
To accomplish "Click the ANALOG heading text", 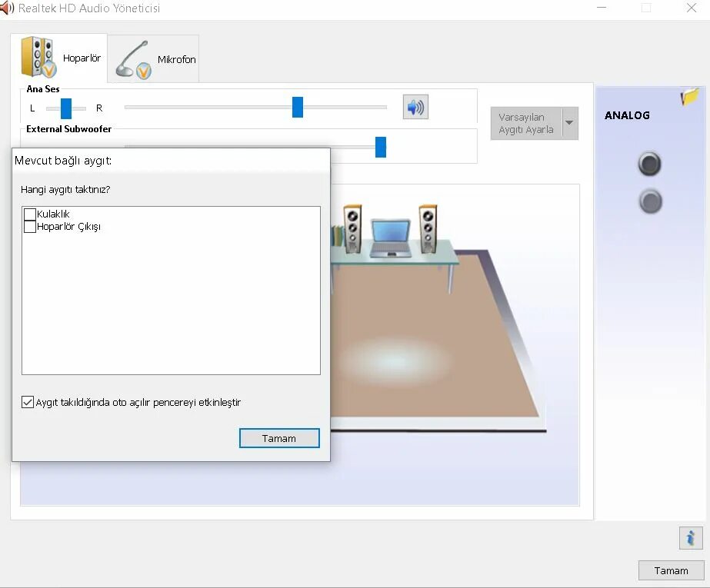I will click(627, 115).
